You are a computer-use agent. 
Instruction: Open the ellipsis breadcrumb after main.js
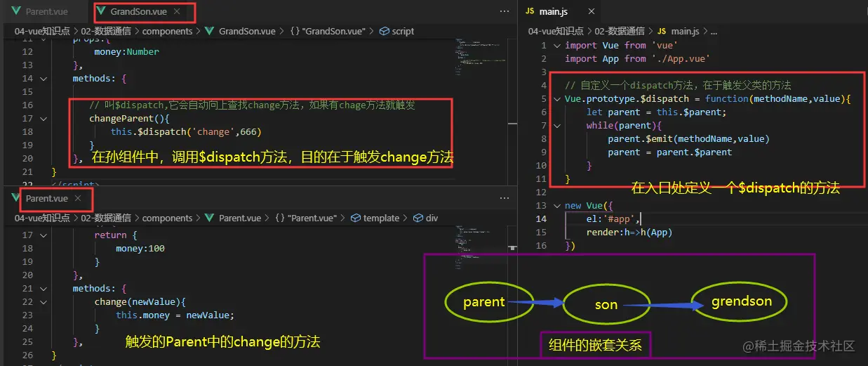[714, 31]
